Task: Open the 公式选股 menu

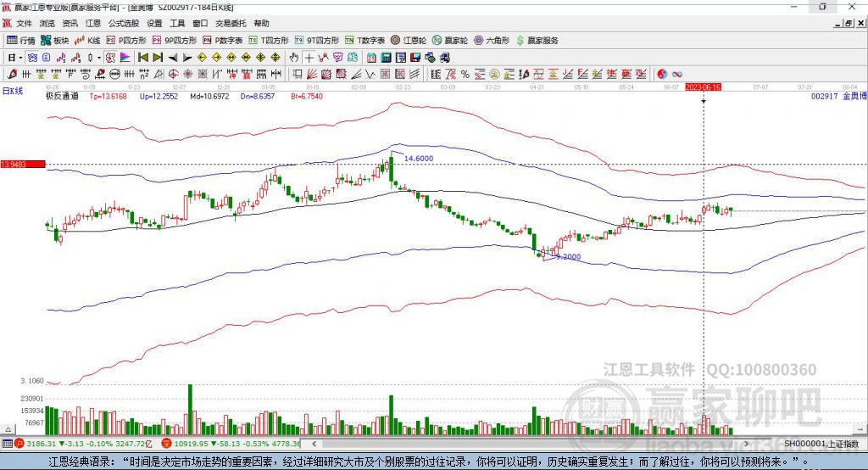Action: coord(124,23)
